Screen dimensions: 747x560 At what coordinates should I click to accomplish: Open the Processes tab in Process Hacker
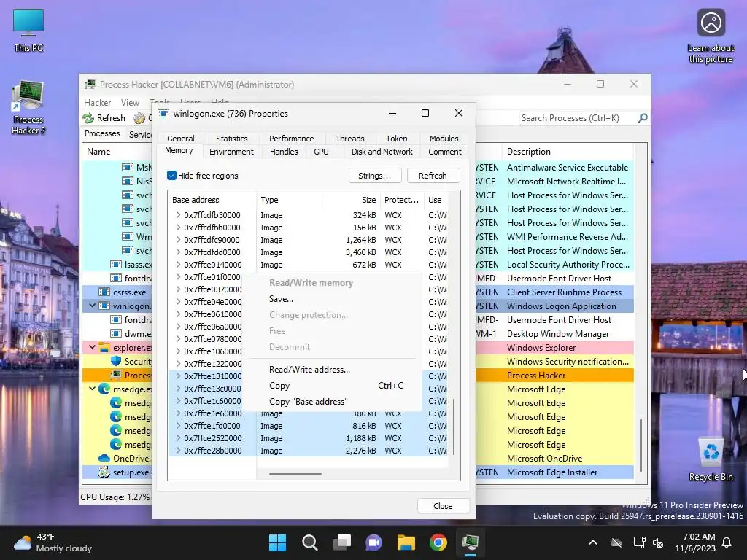(x=102, y=134)
